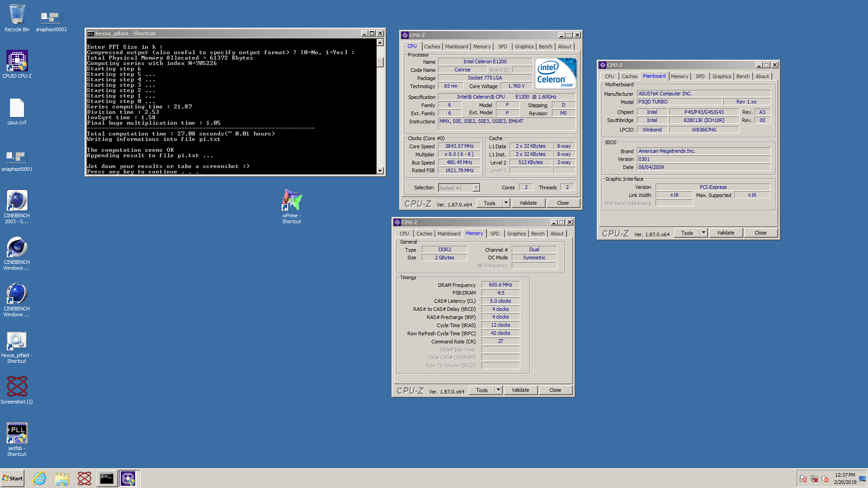Image resolution: width=868 pixels, height=488 pixels.
Task: Click the show desktop tray icon
Action: (863, 479)
